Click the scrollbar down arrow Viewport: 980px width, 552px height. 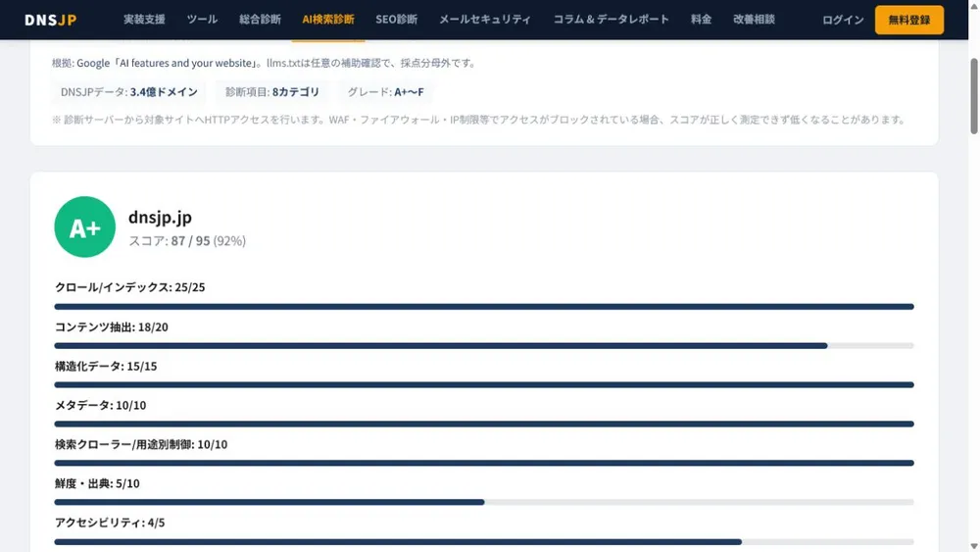coord(974,546)
